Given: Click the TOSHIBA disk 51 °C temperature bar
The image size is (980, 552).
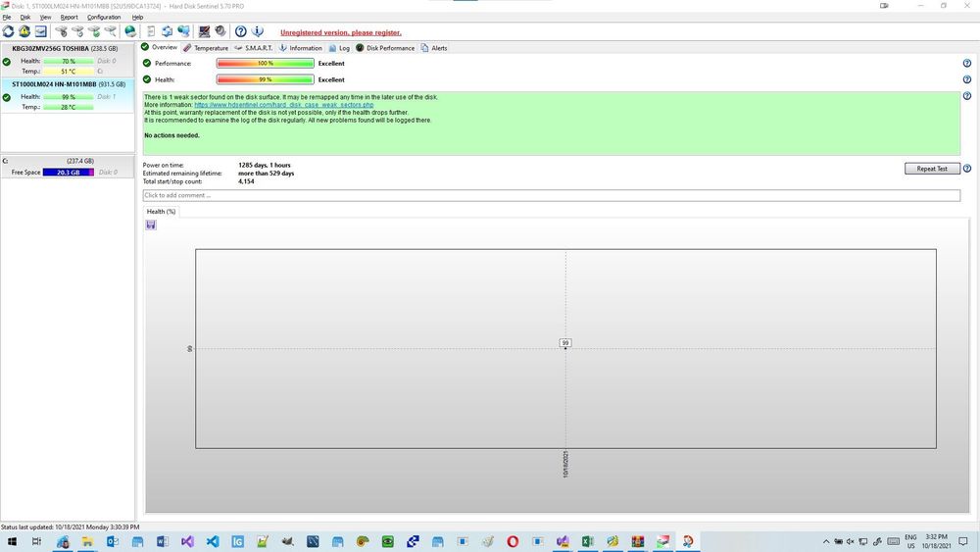Looking at the screenshot, I should tap(69, 72).
